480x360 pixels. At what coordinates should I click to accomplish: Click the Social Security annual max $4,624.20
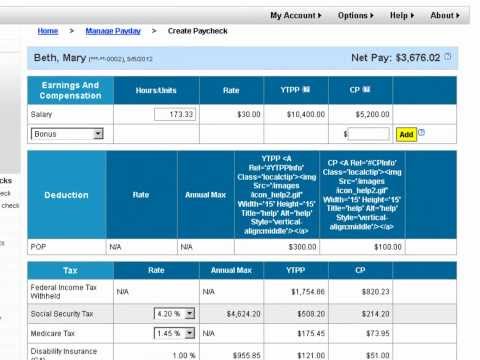click(243, 314)
